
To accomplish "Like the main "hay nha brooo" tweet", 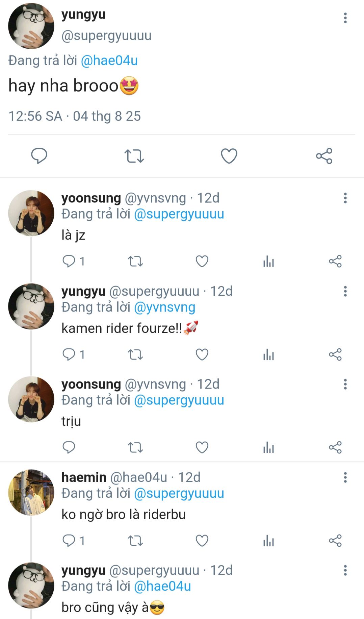I will click(229, 156).
